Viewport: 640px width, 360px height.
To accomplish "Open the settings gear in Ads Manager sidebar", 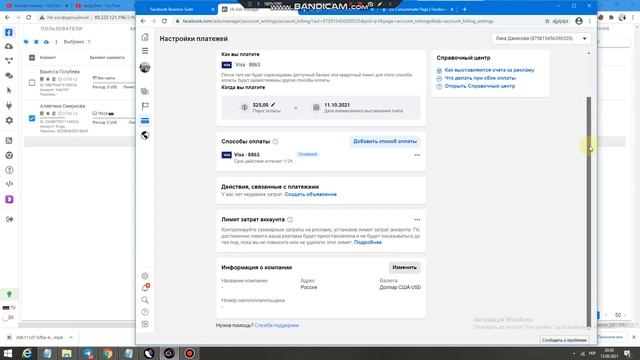I will tap(145, 276).
